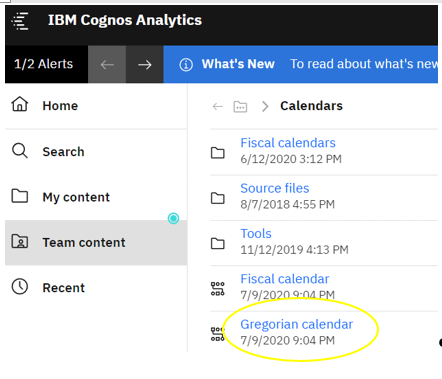Go to next alert with right arrow
The height and width of the screenshot is (379, 442).
(x=145, y=64)
